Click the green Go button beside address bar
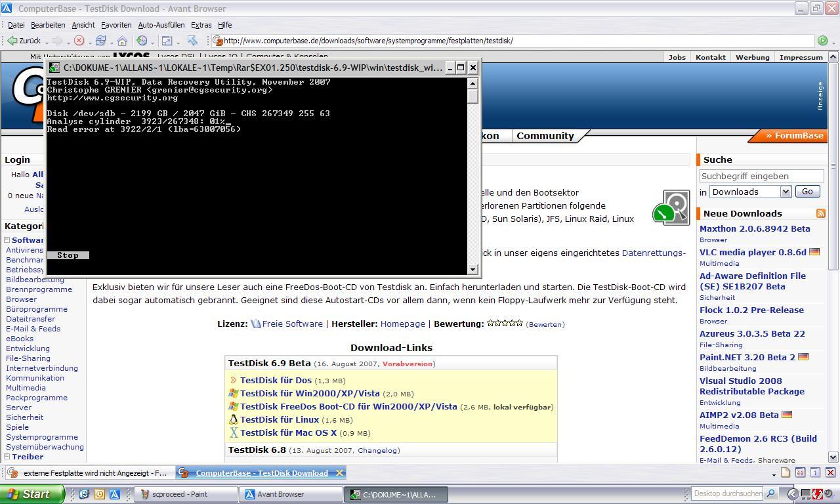The image size is (840, 504). 822,41
